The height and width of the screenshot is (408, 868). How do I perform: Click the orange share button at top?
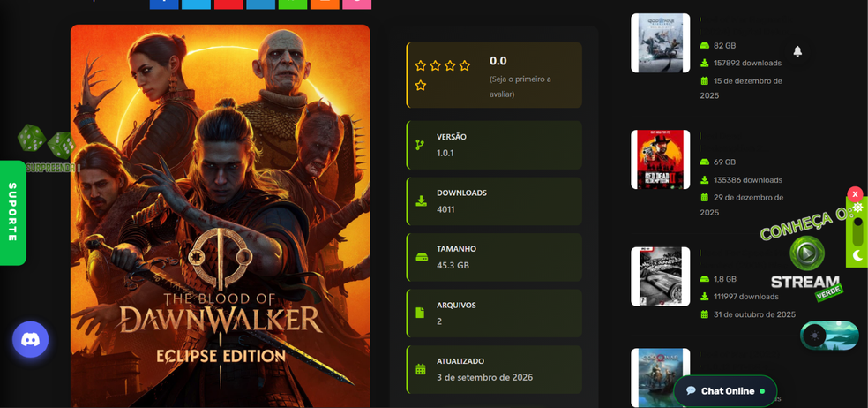click(325, 4)
